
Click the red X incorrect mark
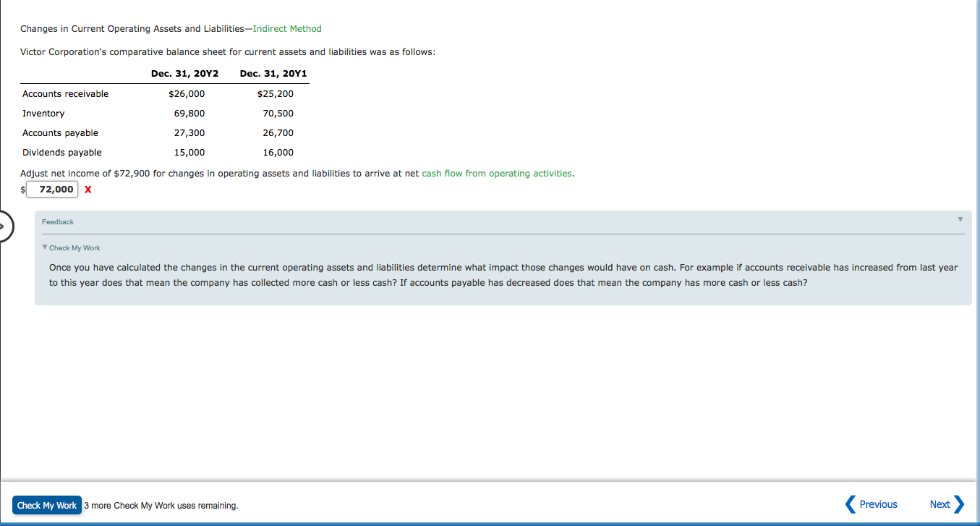(x=88, y=190)
